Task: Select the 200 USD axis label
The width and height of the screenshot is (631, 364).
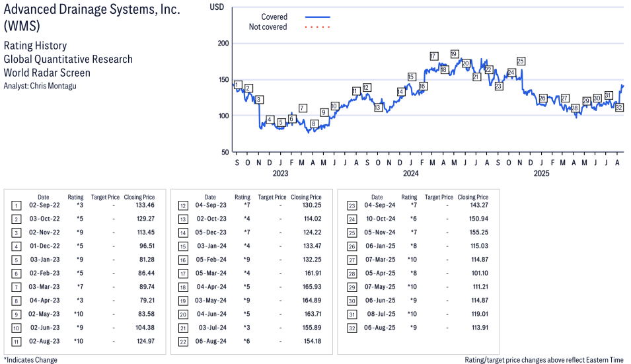Action: pos(223,43)
